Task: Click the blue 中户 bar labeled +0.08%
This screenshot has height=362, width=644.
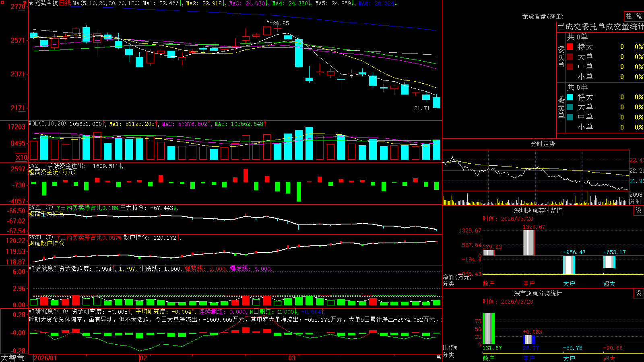Action: [528, 339]
